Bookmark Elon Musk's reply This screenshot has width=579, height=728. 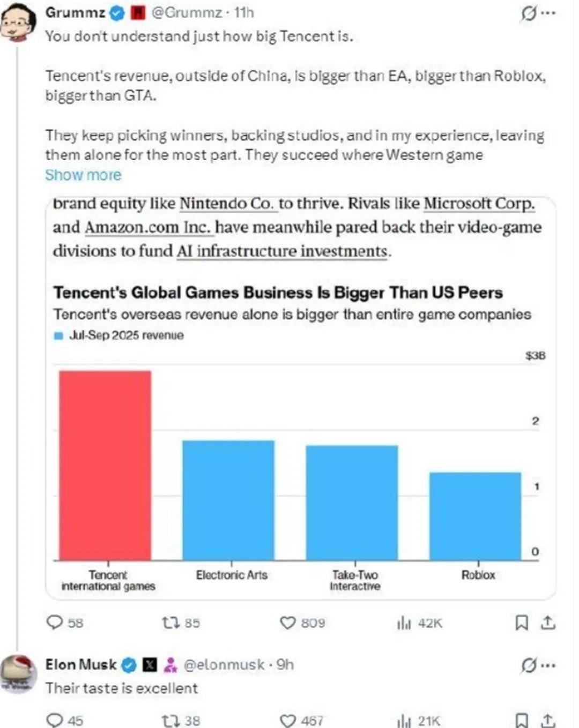(x=521, y=721)
